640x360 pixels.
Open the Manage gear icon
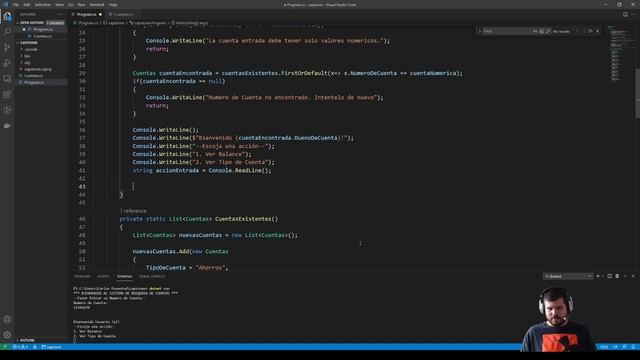7,335
